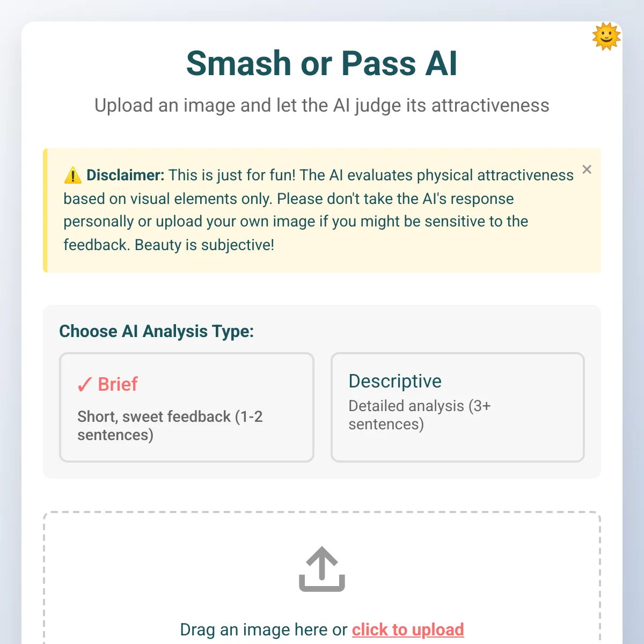Click the "Beauty is subjective!" sentence
Viewport: 644px width, 644px height.
coord(204,245)
